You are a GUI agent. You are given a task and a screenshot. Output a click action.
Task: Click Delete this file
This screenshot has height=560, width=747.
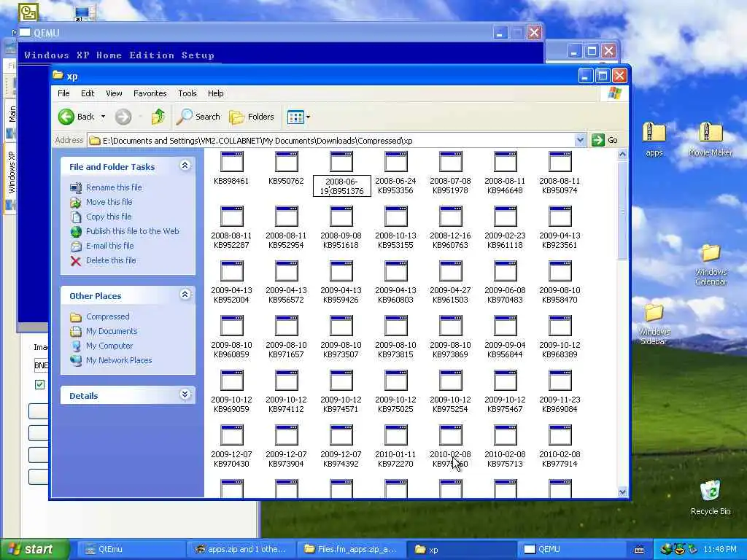point(111,260)
